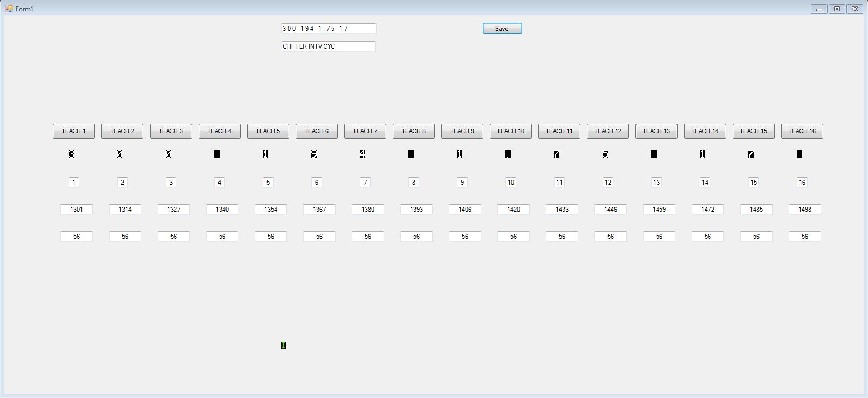Click the field showing 1380
868x398 pixels.
click(x=368, y=210)
